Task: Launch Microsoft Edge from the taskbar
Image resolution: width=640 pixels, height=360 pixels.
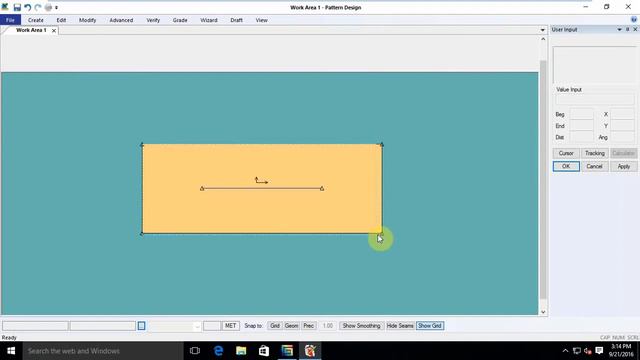Action: tap(218, 351)
